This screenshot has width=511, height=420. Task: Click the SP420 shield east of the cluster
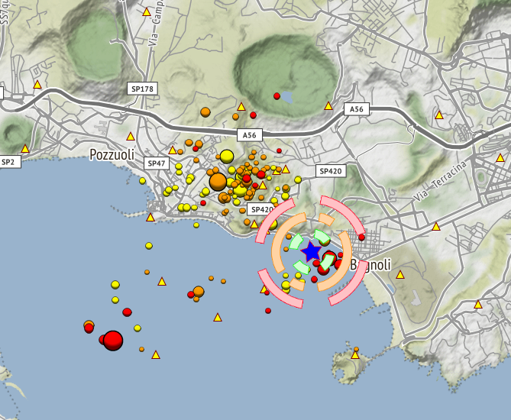tap(331, 171)
